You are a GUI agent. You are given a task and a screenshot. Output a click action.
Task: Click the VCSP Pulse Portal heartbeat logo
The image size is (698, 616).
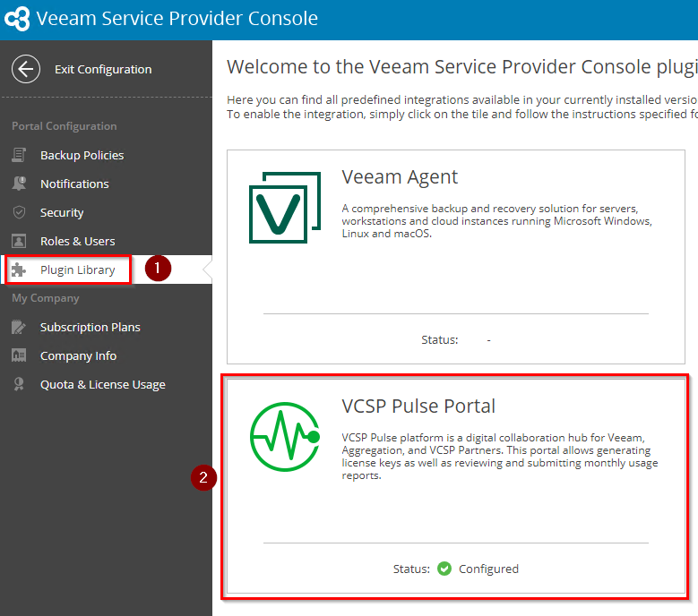[285, 437]
